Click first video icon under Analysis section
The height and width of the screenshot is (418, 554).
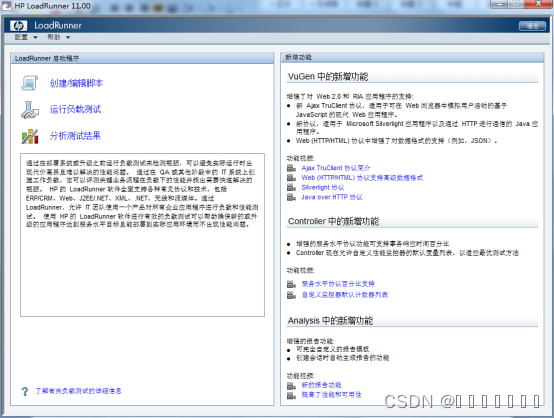click(291, 385)
